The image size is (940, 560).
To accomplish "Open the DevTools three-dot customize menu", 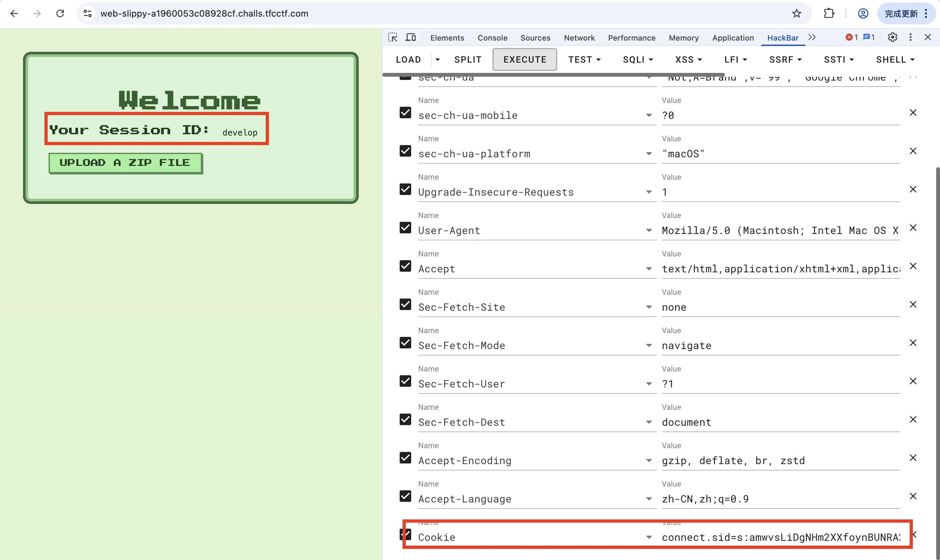I will click(x=910, y=37).
